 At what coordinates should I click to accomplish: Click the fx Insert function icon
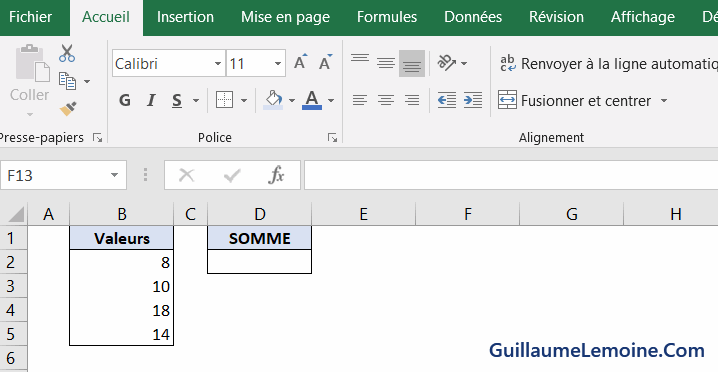[x=276, y=175]
